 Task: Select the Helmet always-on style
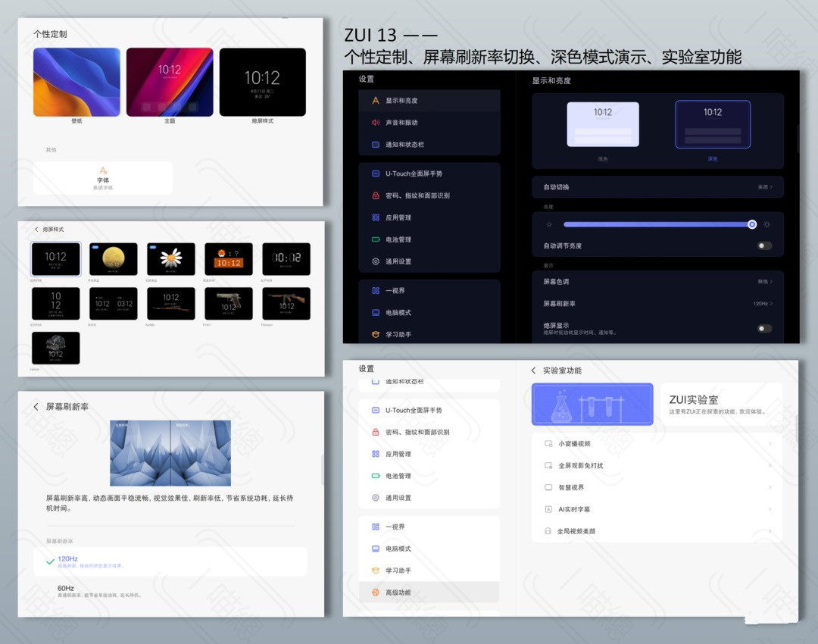[56, 348]
